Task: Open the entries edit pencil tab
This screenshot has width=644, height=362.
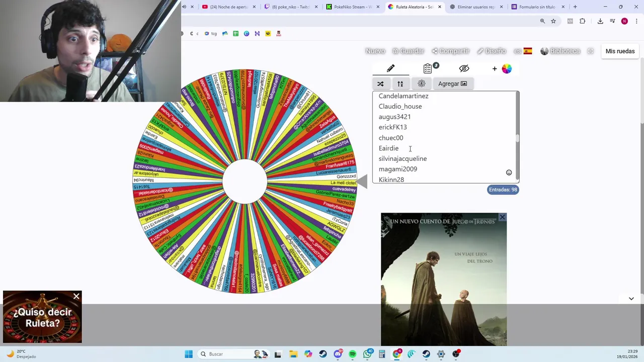Action: point(391,68)
